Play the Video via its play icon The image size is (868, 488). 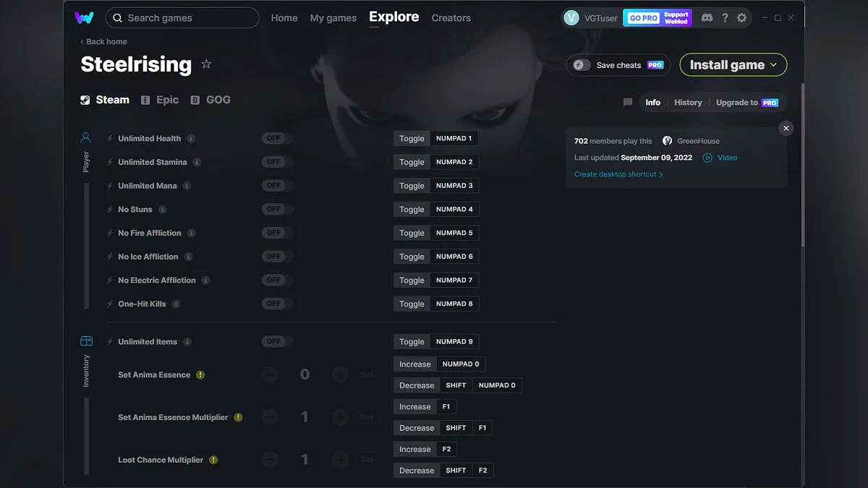[708, 157]
